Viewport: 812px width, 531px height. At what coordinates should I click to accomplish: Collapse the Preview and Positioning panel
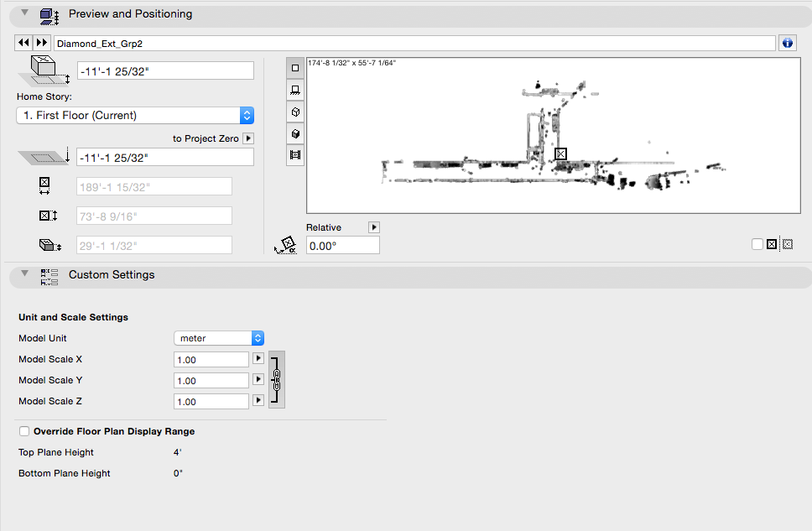(x=24, y=13)
